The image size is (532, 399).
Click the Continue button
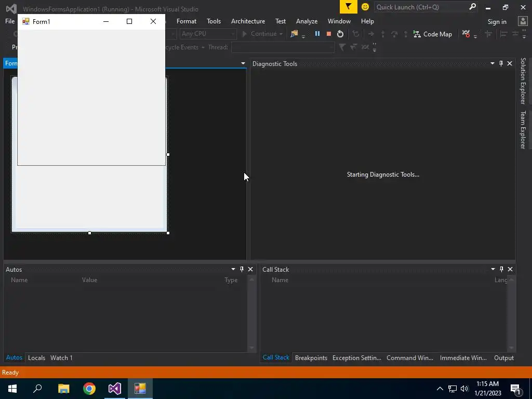(260, 34)
